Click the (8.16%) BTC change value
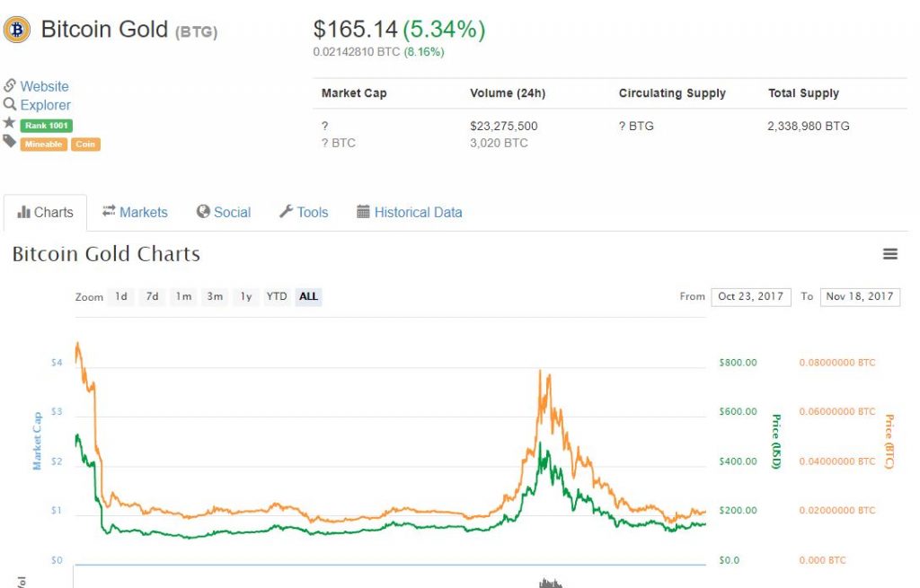The image size is (920, 588). [x=424, y=51]
